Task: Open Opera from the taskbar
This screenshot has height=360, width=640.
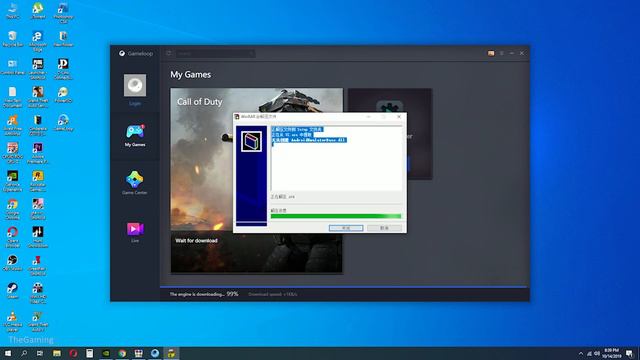Action: (x=73, y=353)
